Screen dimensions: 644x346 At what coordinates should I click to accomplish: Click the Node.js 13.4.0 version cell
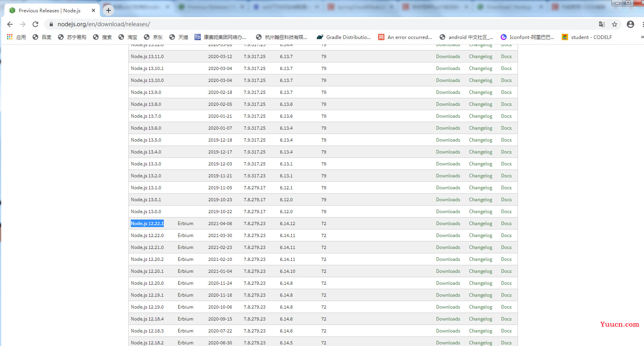pyautogui.click(x=146, y=152)
